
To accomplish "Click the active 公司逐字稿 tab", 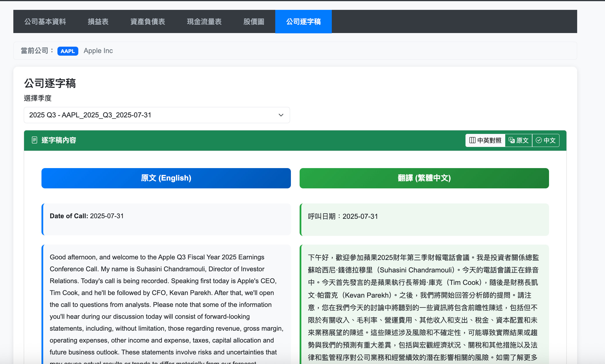I will click(303, 22).
